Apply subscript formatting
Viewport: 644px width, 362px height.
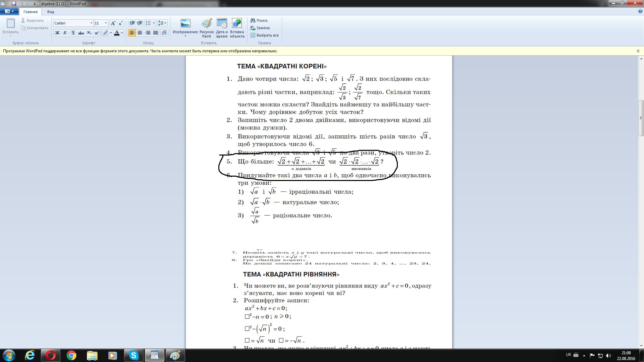[x=89, y=33]
